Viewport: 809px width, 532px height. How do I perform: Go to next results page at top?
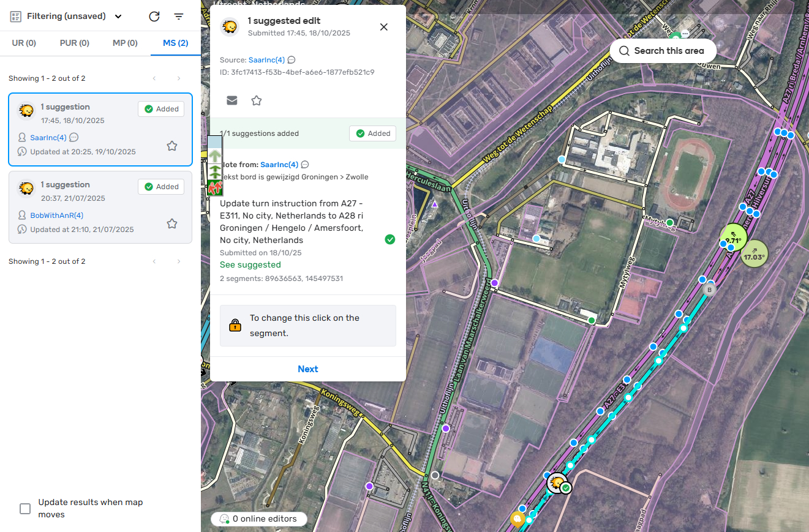[x=179, y=78]
